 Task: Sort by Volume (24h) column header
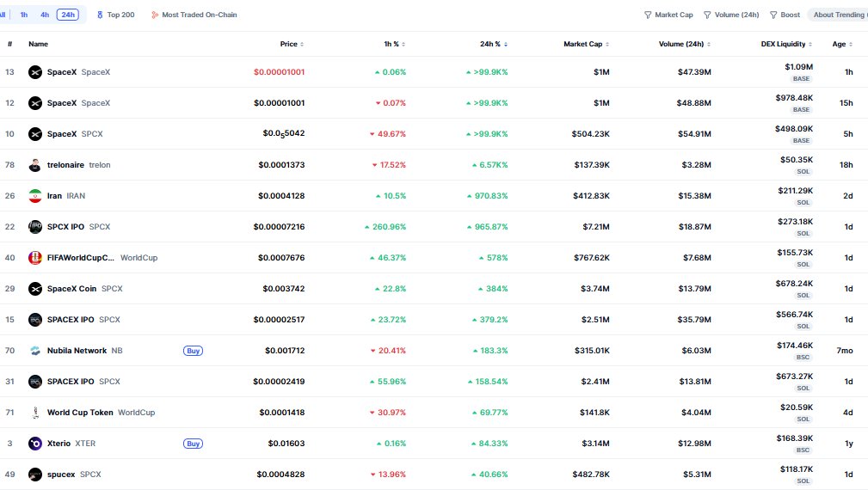pyautogui.click(x=685, y=44)
